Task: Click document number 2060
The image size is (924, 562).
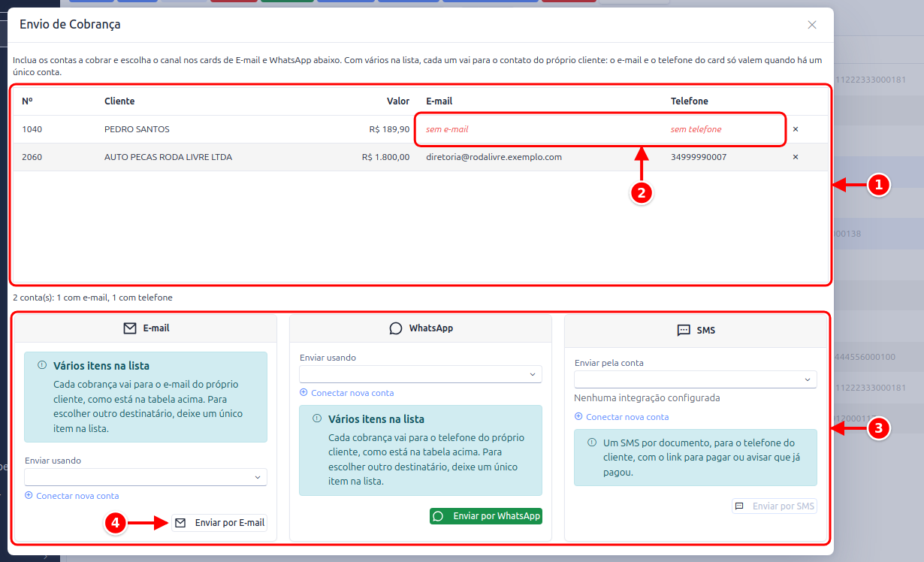Action: pyautogui.click(x=32, y=157)
